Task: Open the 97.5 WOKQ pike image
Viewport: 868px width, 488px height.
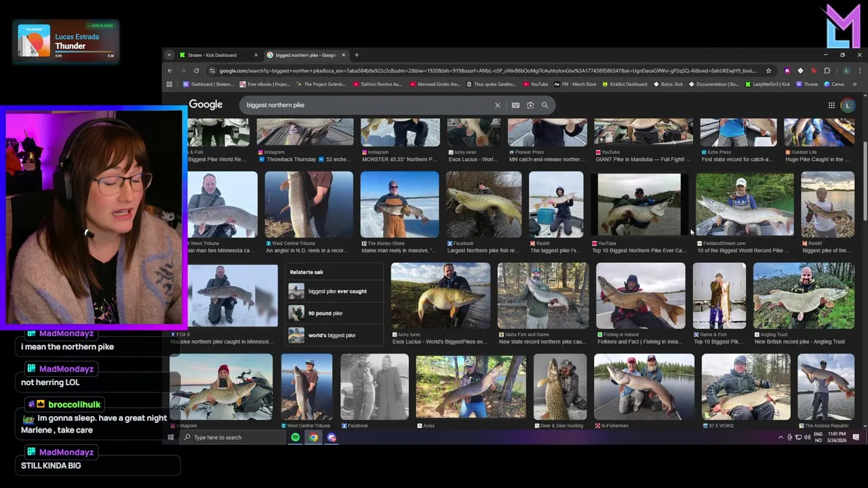Action: point(746,387)
